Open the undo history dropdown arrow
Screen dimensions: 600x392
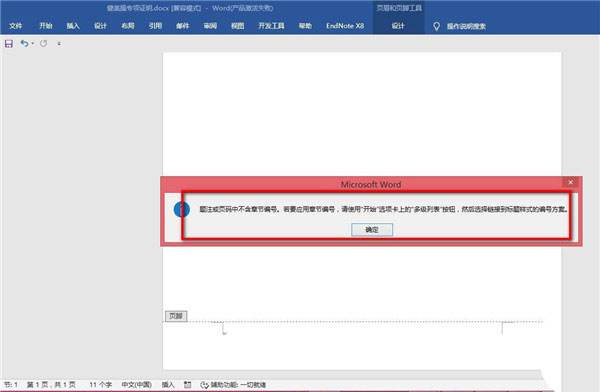[33, 43]
